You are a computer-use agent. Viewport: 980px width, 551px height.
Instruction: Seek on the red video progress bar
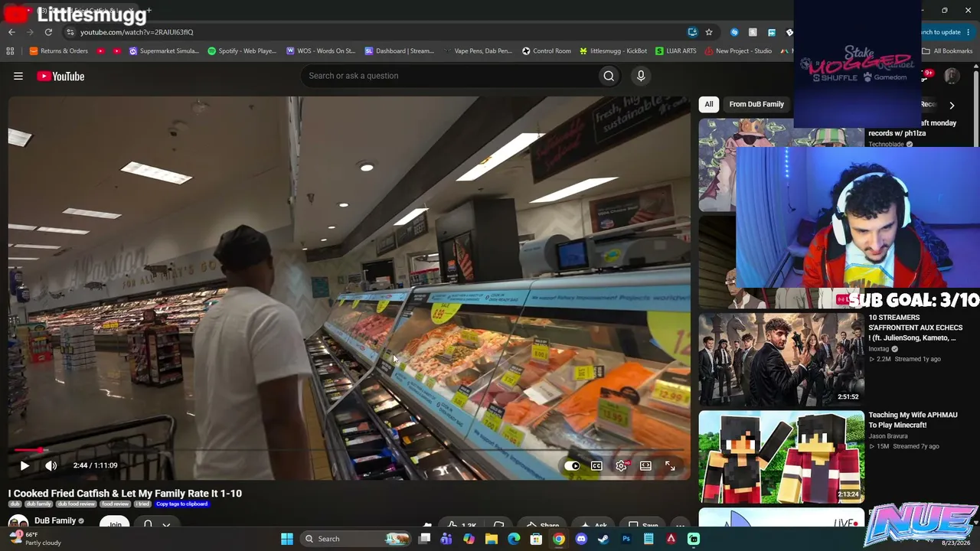click(x=349, y=450)
